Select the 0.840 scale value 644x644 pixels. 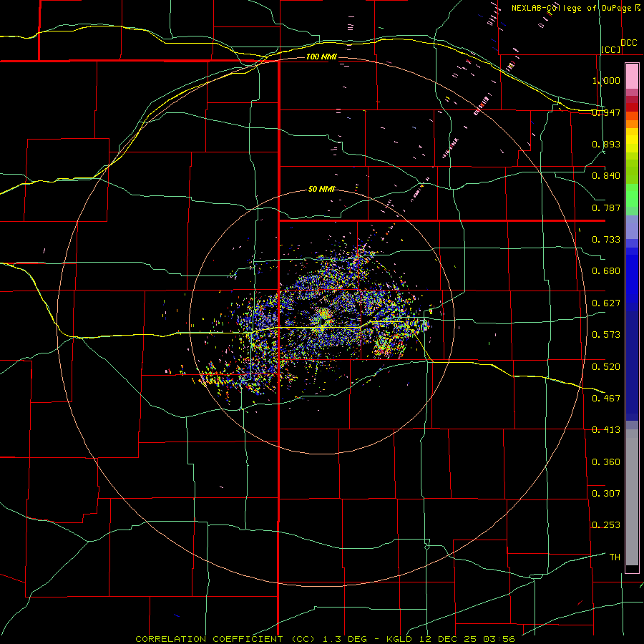(x=606, y=176)
